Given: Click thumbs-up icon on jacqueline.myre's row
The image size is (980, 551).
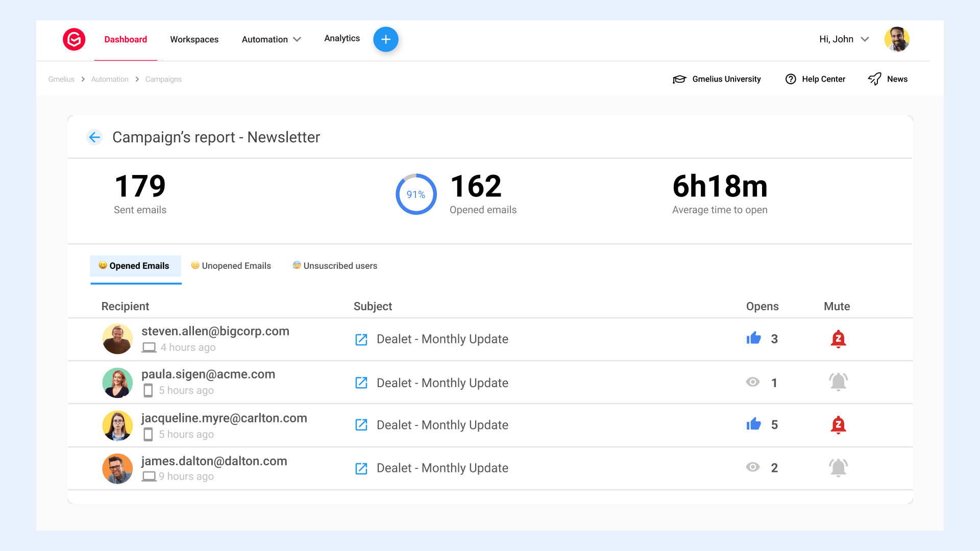Looking at the screenshot, I should [753, 424].
